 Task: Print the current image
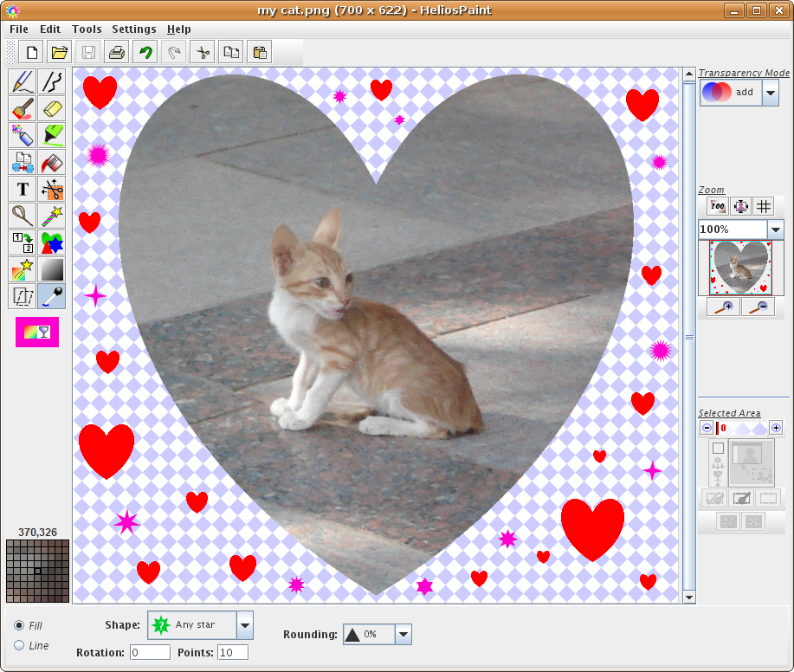point(117,52)
